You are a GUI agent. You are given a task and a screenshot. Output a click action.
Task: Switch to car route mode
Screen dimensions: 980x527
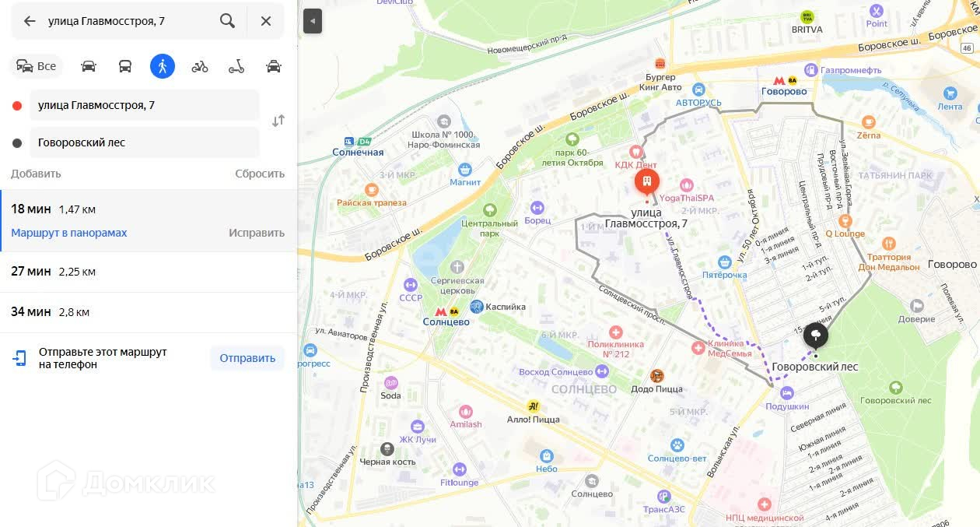tap(89, 66)
